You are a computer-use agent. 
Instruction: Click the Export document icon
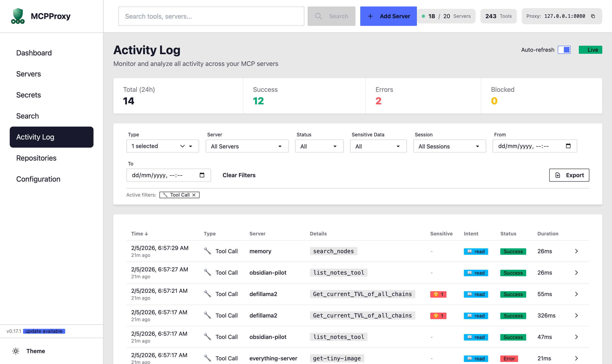(558, 175)
